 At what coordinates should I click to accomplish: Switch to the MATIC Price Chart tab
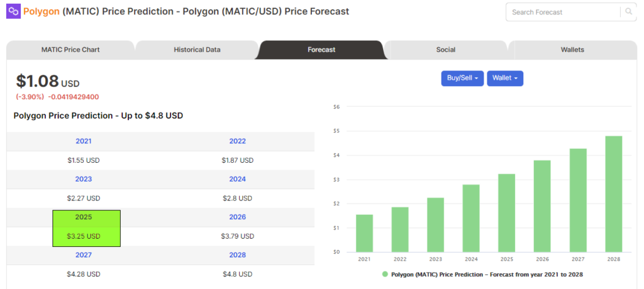(x=70, y=50)
